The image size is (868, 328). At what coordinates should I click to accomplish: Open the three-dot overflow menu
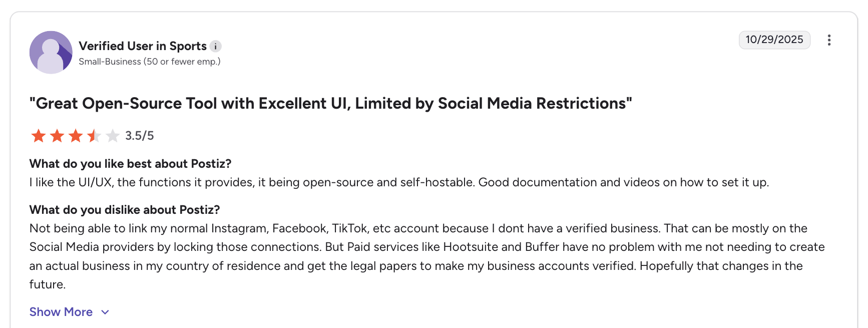829,40
